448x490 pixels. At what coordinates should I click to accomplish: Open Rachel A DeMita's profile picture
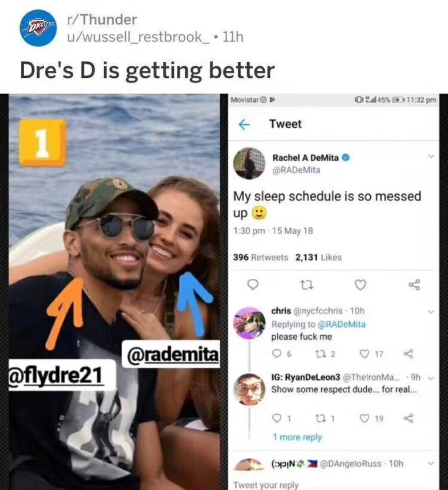[249, 164]
